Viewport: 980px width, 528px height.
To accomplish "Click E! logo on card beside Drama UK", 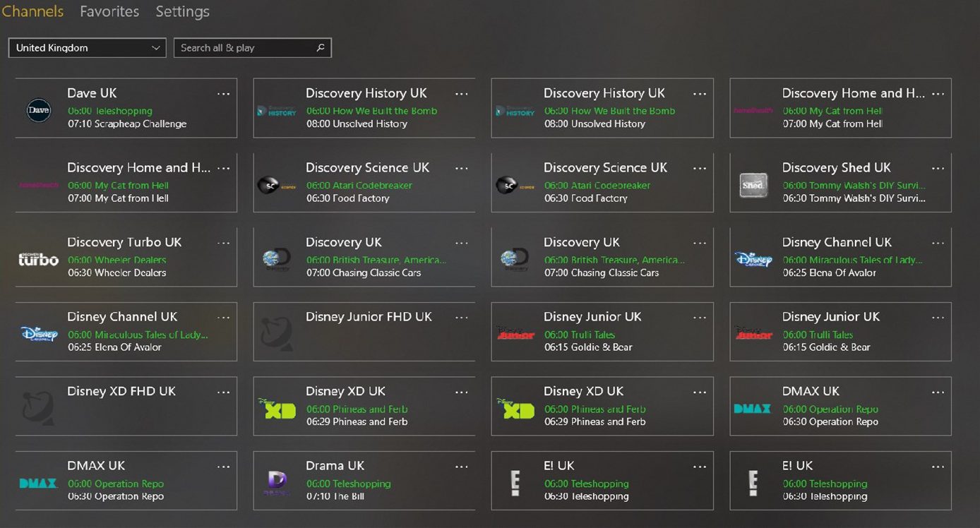I will click(x=515, y=484).
